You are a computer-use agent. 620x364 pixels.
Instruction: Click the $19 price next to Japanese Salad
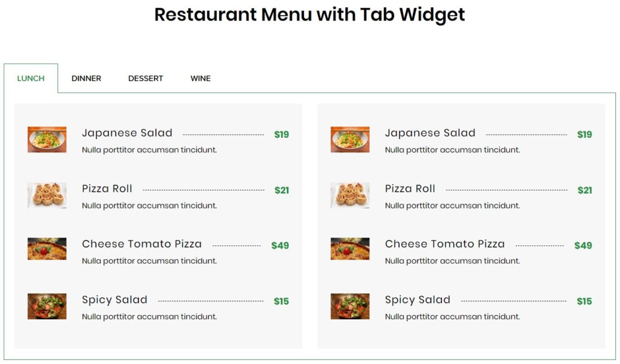point(282,134)
